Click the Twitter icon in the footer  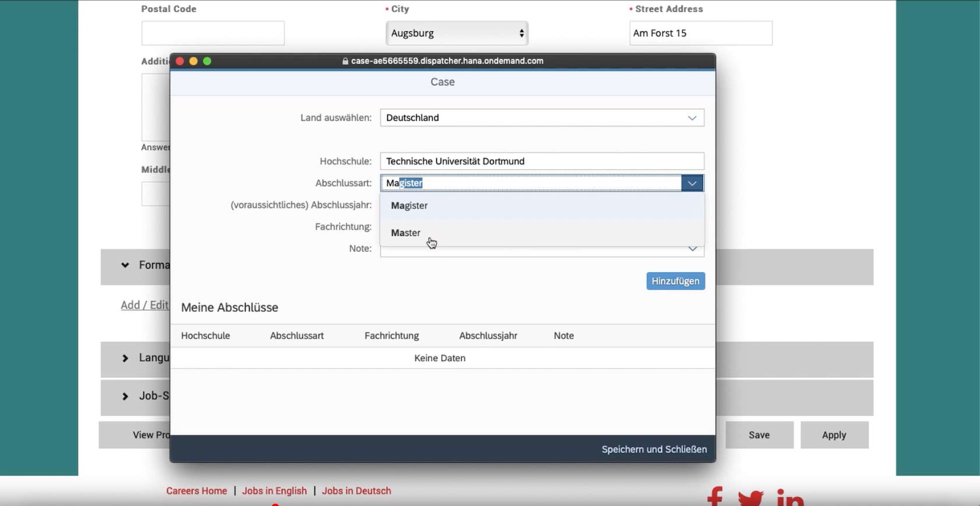(751, 498)
